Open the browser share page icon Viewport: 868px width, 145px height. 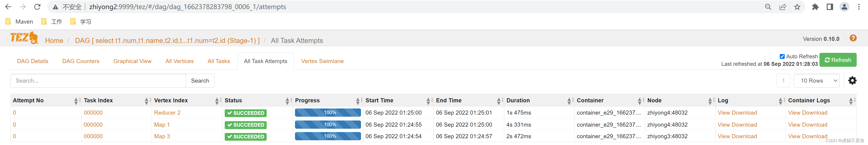pos(783,7)
